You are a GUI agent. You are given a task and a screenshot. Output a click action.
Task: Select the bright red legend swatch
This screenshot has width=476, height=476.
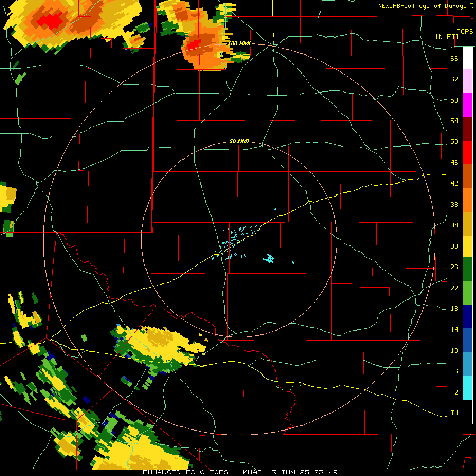pos(467,152)
